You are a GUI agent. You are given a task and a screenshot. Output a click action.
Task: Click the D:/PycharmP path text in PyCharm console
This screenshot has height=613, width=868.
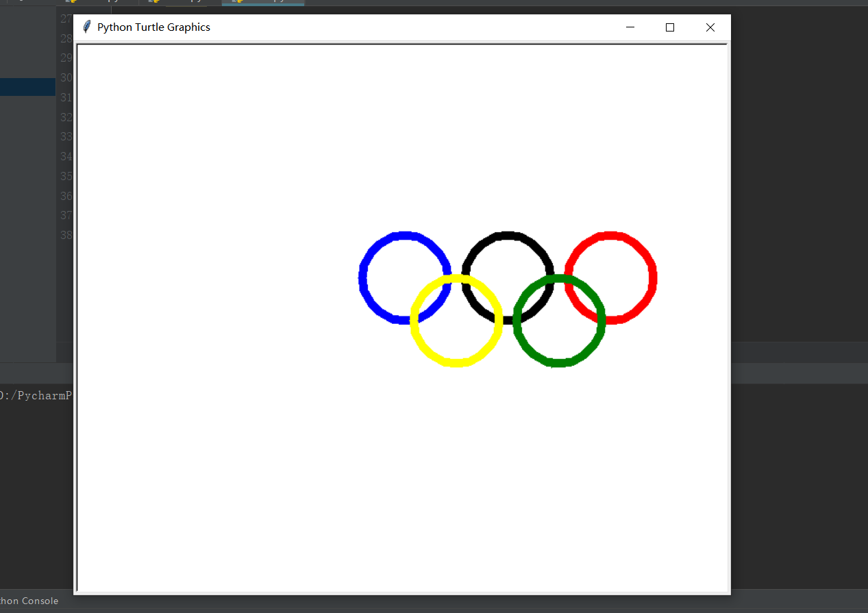(36, 395)
